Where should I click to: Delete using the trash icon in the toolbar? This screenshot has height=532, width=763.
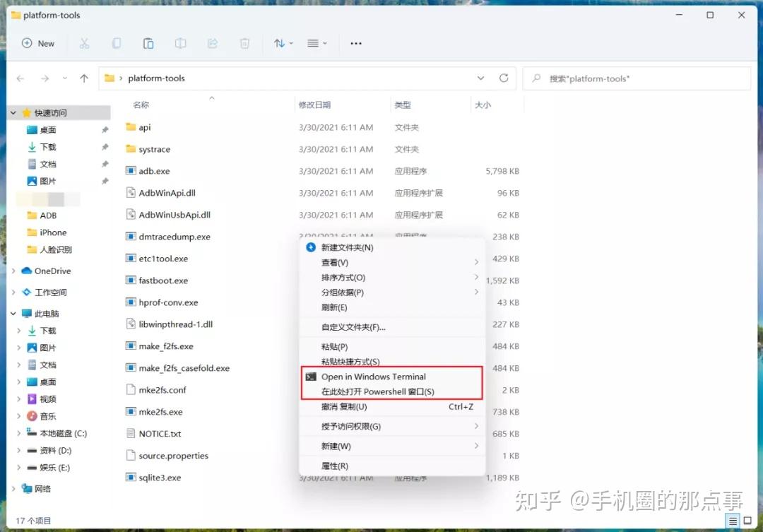(x=244, y=43)
